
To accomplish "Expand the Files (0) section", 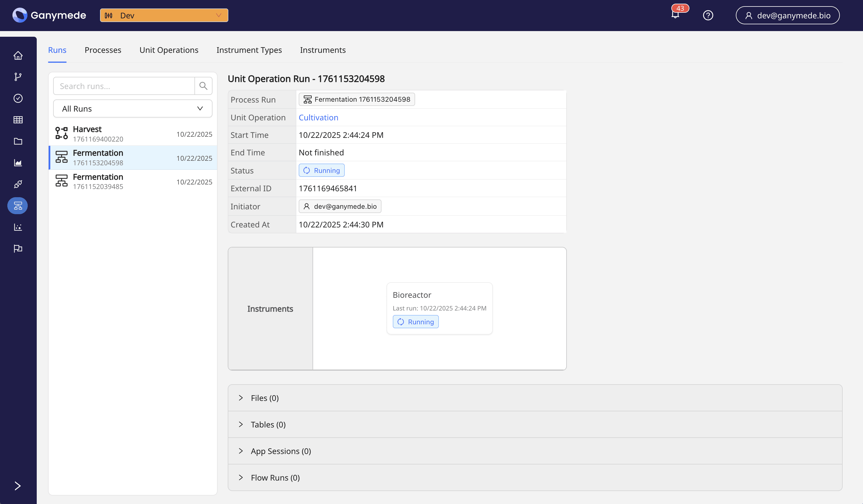I will pos(264,398).
